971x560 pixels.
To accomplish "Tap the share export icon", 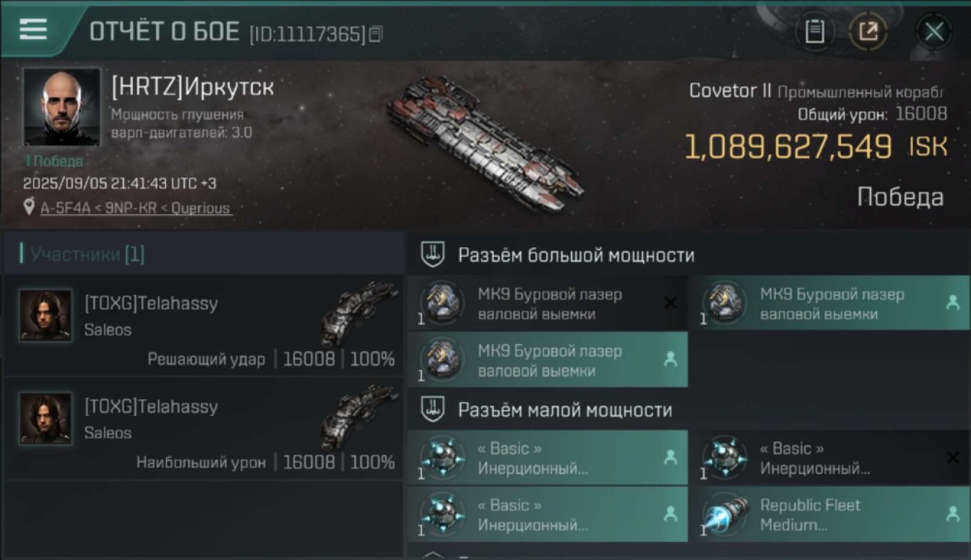I will pyautogui.click(x=868, y=32).
